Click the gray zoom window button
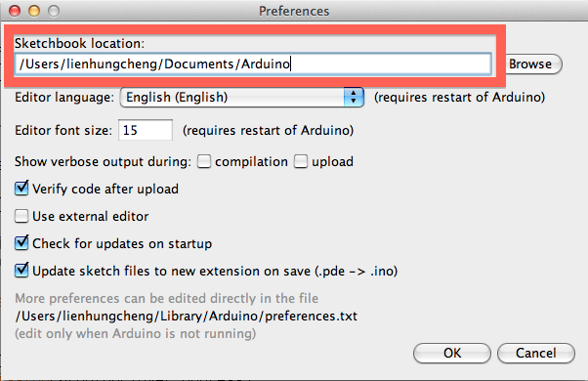The height and width of the screenshot is (381, 588). click(x=54, y=11)
